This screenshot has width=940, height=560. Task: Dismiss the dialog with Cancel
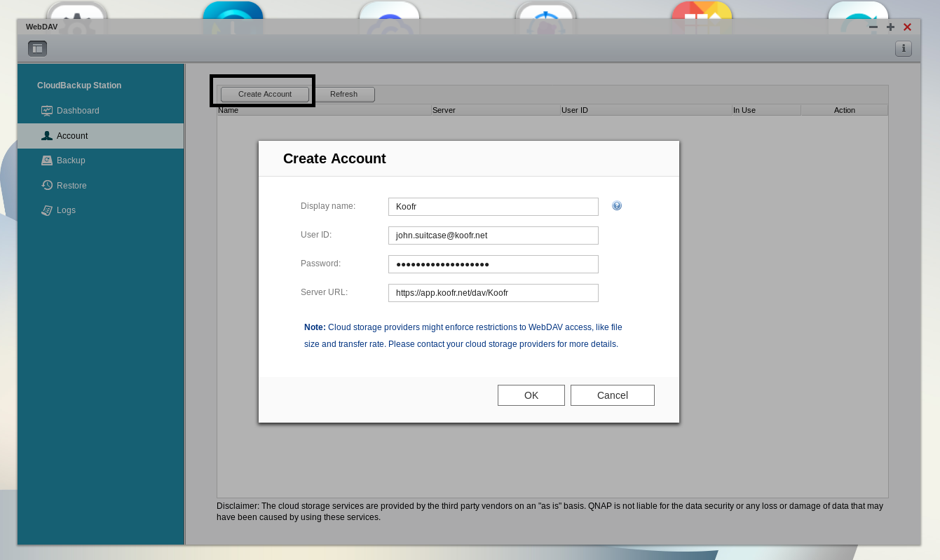coord(613,395)
